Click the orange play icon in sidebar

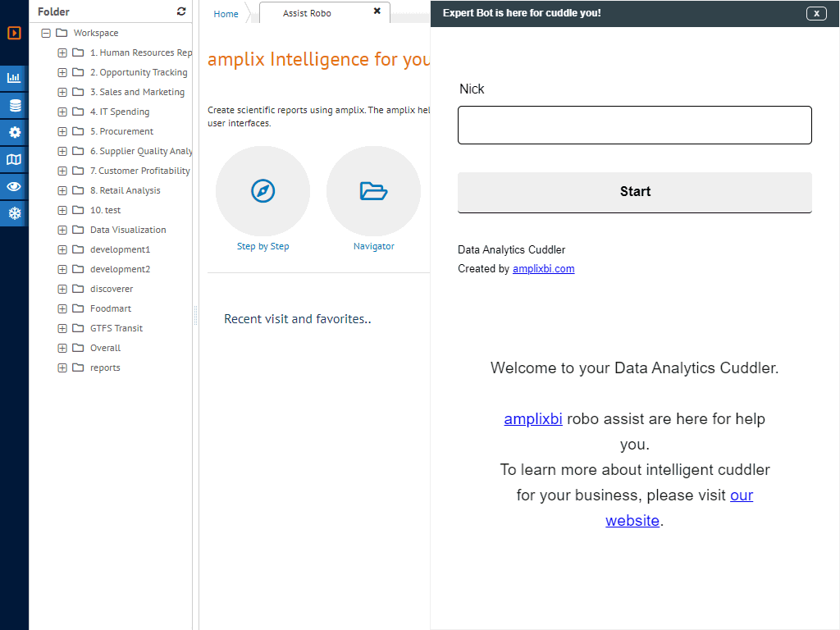[x=14, y=33]
